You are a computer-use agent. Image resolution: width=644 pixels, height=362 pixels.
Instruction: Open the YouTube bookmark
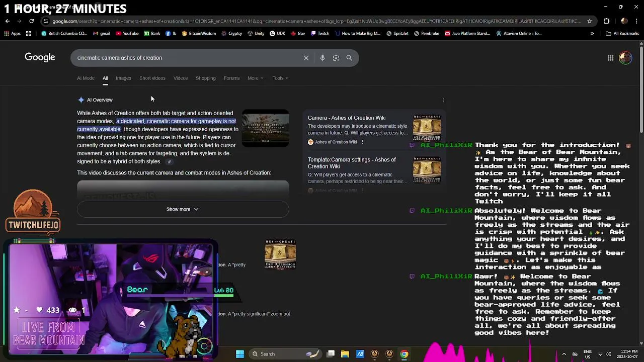[127, 34]
